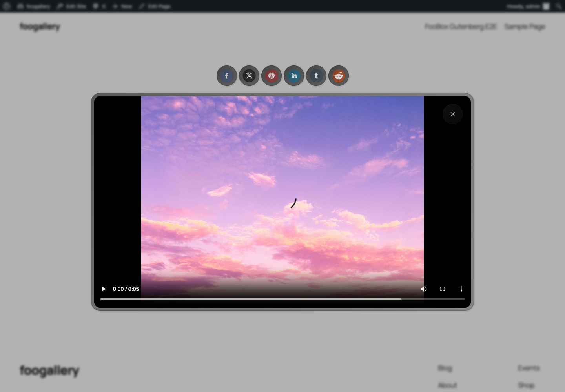Screen dimensions: 565x392
Task: Share on X via the X icon
Action: click(x=249, y=76)
